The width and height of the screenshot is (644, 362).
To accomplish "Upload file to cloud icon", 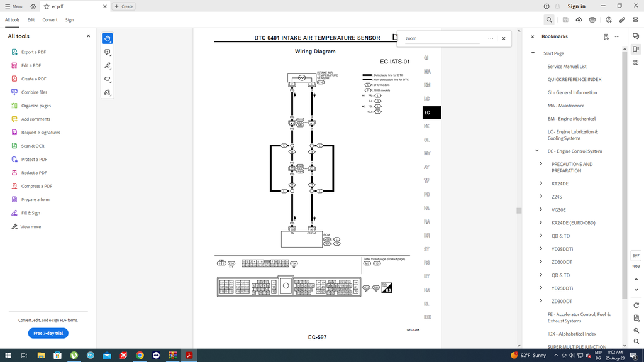I will click(x=579, y=19).
